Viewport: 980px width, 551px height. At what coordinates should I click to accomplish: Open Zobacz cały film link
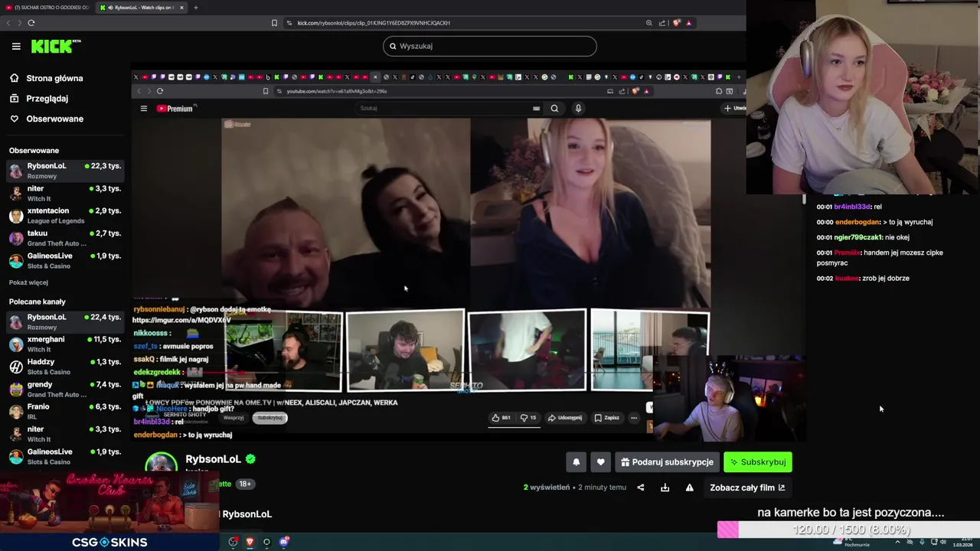(747, 487)
